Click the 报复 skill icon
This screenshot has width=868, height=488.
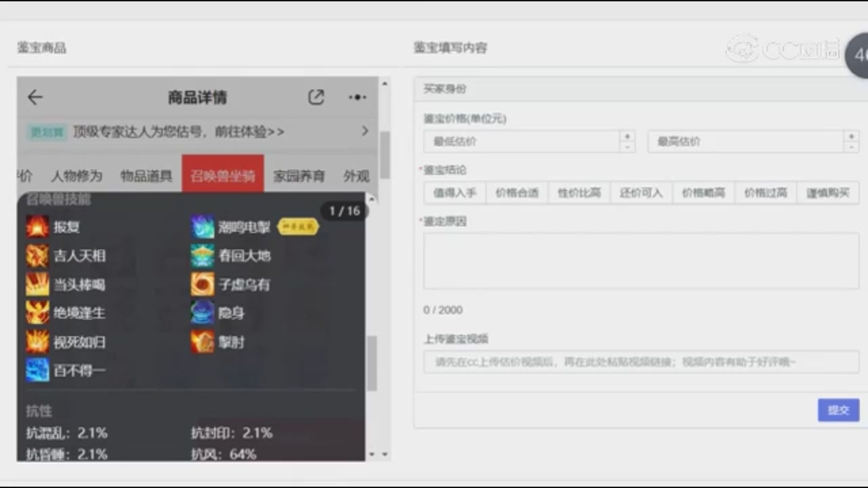pos(37,227)
